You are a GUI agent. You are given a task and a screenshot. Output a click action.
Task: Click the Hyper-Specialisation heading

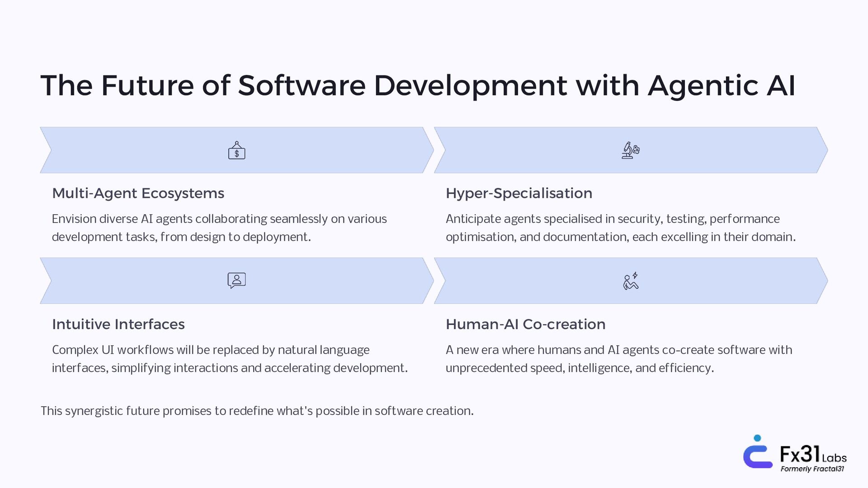pos(519,193)
